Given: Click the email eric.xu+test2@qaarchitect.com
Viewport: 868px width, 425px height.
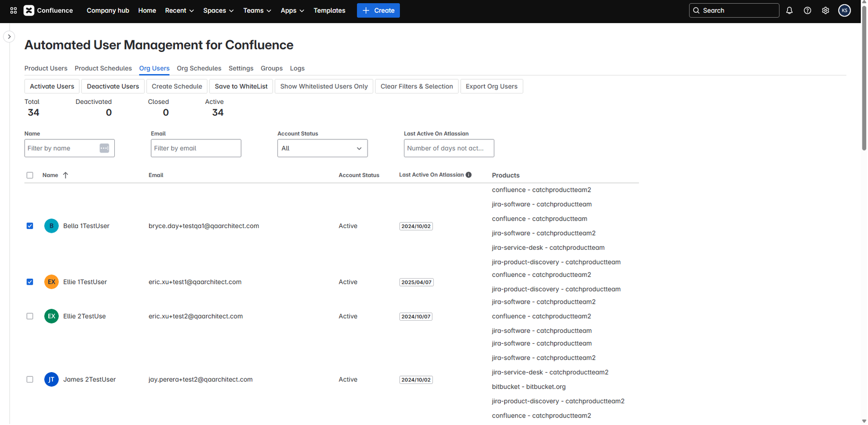Looking at the screenshot, I should tap(196, 316).
